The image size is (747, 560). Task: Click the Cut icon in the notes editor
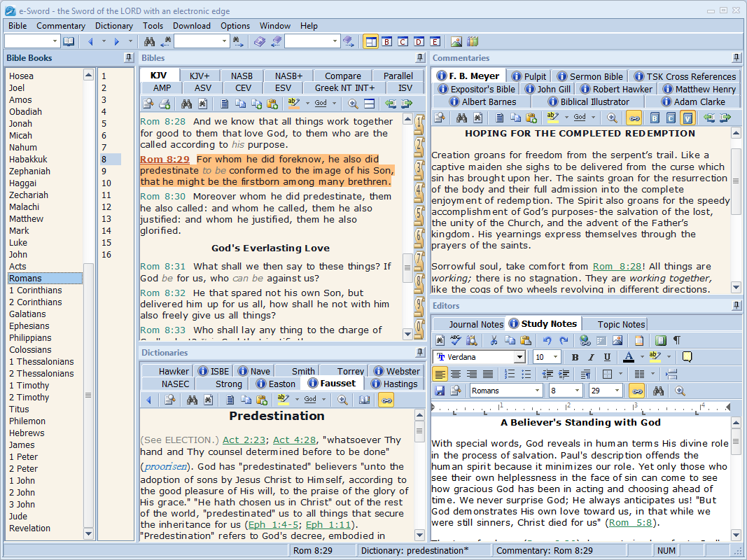(x=494, y=340)
